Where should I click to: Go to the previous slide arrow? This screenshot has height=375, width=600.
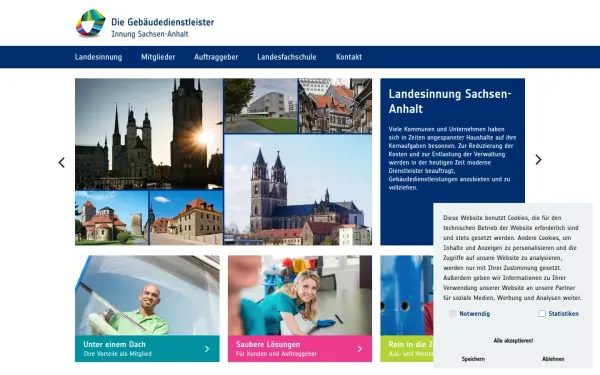pyautogui.click(x=62, y=162)
